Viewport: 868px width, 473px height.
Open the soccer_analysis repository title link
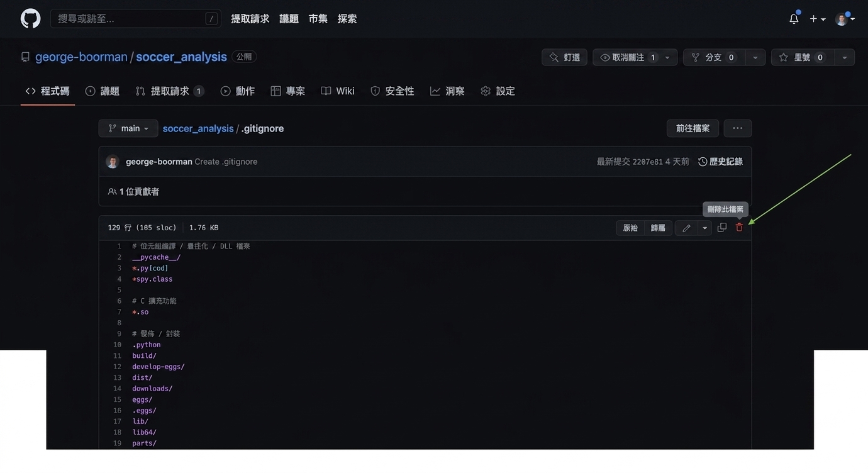[181, 57]
